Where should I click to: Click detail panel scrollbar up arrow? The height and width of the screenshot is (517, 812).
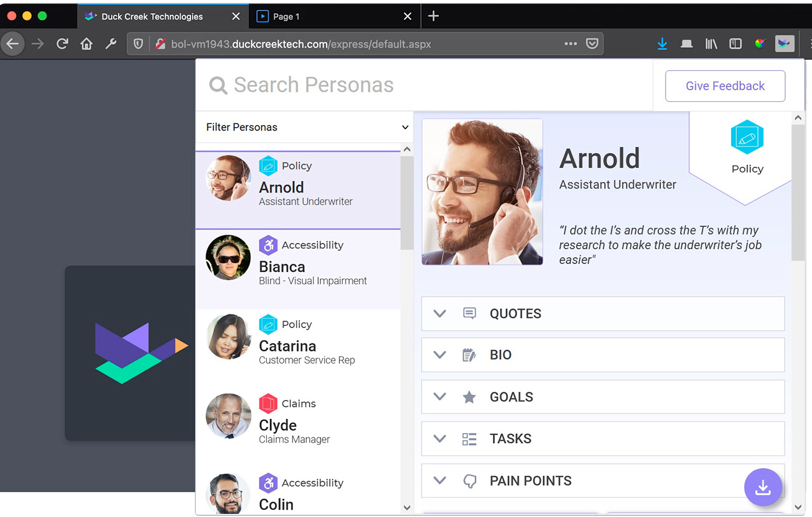pos(798,118)
